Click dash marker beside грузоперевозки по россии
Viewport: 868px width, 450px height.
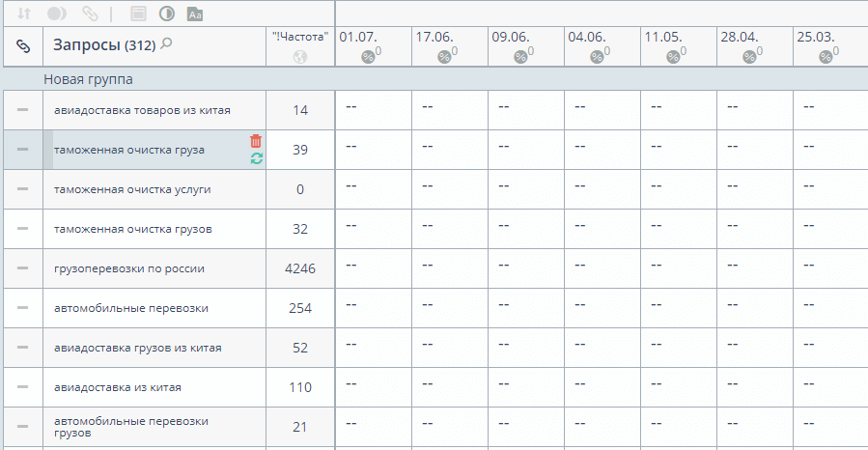tap(23, 267)
